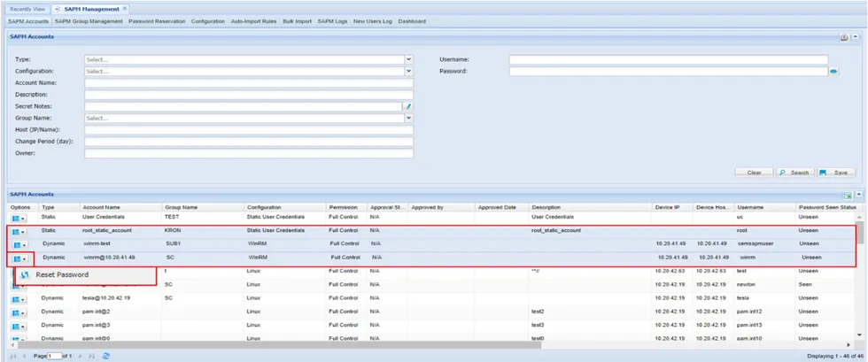Screen dimensions: 868x362
Task: Expand the Configuration dropdown
Action: pyautogui.click(x=409, y=72)
